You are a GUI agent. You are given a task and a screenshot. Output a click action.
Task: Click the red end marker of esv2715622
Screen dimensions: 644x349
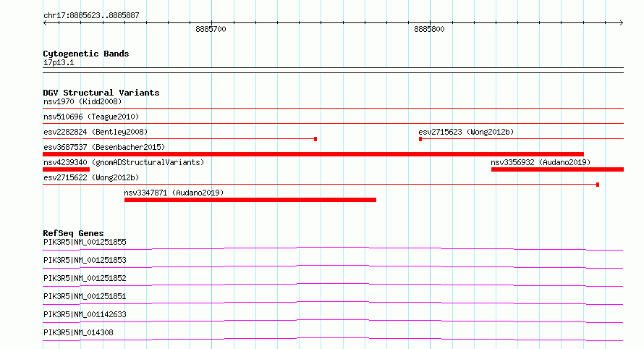pyautogui.click(x=598, y=185)
